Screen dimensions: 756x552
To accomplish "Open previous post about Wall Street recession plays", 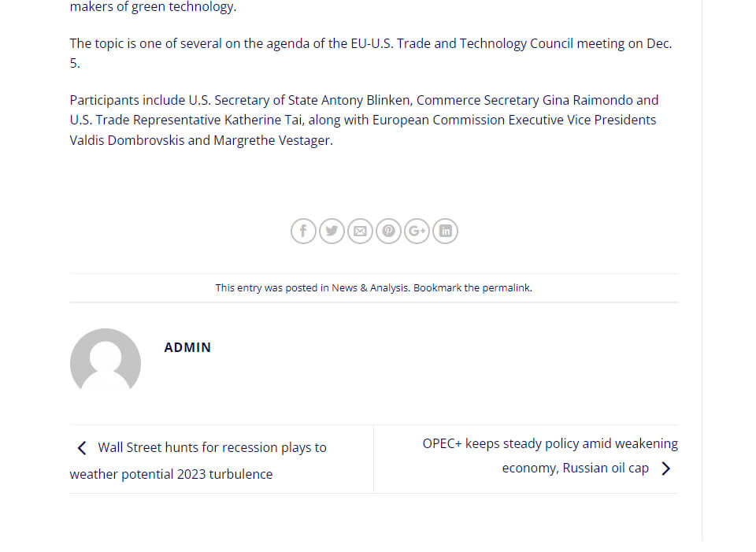I will point(211,448).
